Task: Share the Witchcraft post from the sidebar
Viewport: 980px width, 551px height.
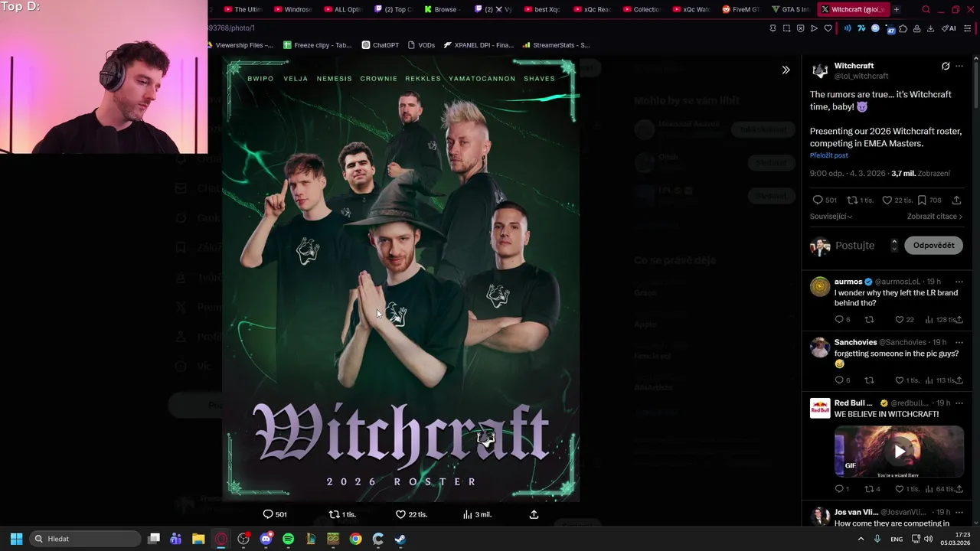Action: 956,201
